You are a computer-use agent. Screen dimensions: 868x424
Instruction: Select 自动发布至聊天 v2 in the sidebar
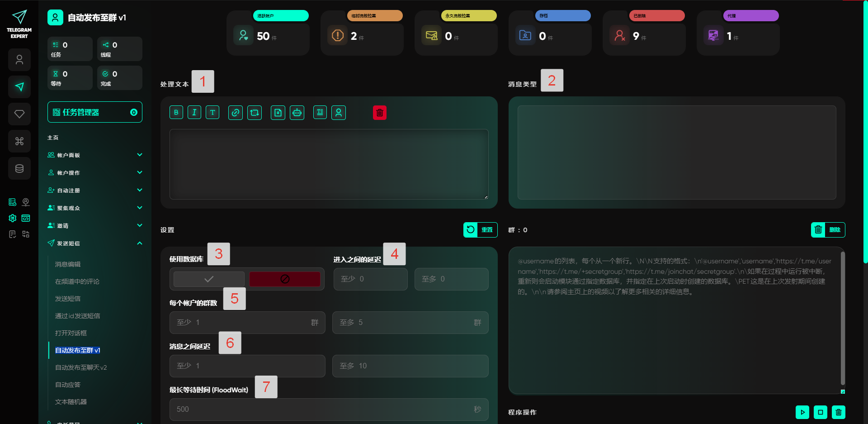coord(81,367)
